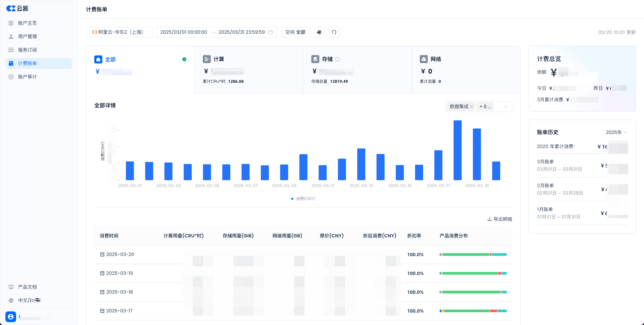Click the refresh icon button

click(x=334, y=32)
